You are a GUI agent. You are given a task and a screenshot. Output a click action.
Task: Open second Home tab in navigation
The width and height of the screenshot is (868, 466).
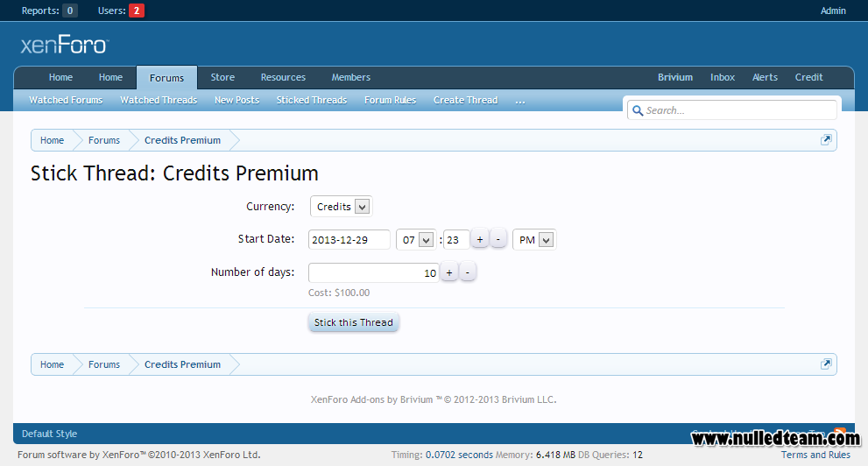coord(110,77)
